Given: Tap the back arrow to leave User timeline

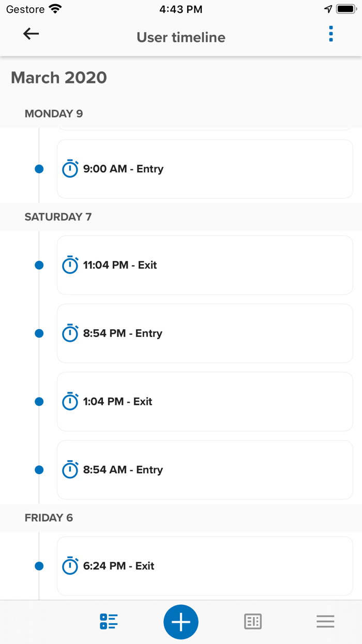Looking at the screenshot, I should pos(31,34).
